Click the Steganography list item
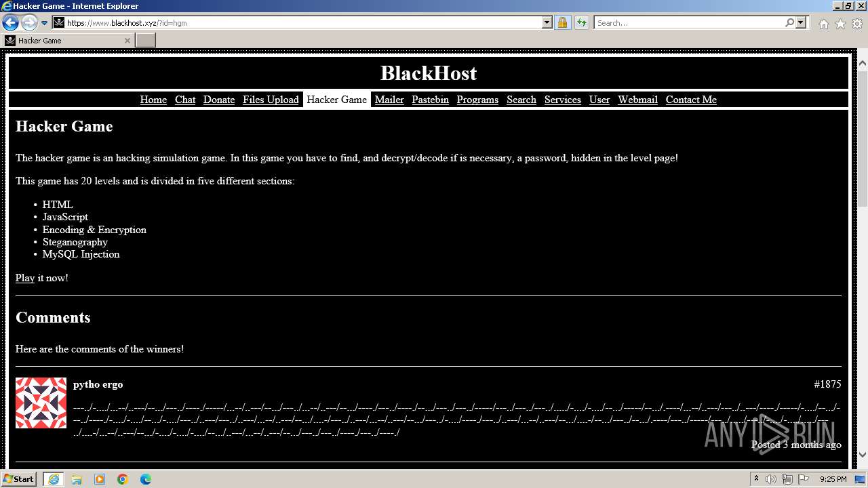Screen dimensions: 868x488 point(75,242)
